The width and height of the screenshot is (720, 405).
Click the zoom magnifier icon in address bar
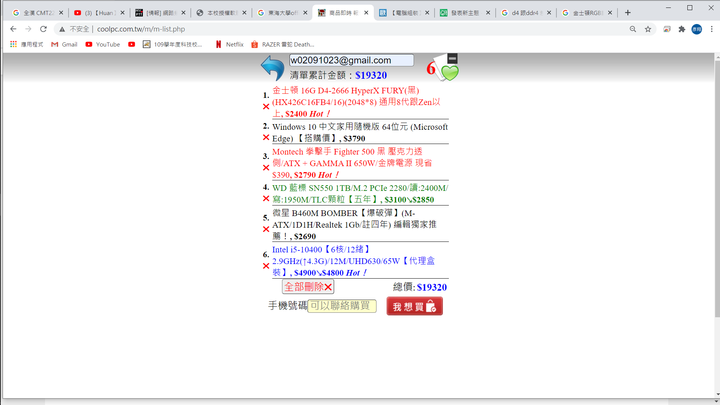(x=633, y=29)
